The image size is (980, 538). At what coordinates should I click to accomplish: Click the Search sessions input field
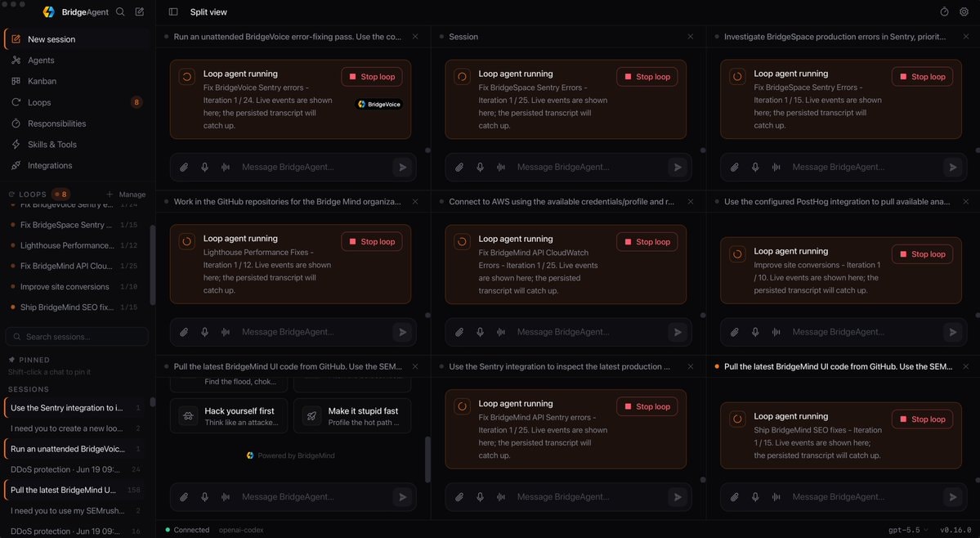click(78, 337)
